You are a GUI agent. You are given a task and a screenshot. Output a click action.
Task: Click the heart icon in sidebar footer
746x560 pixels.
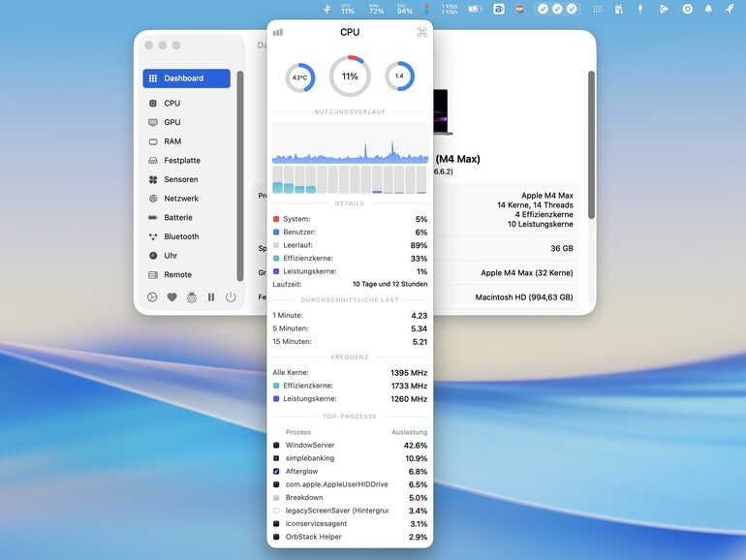click(171, 297)
